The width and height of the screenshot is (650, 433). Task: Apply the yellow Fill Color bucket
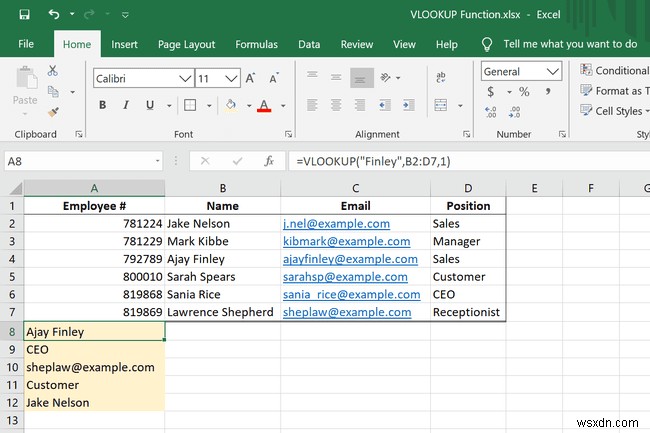coord(231,105)
